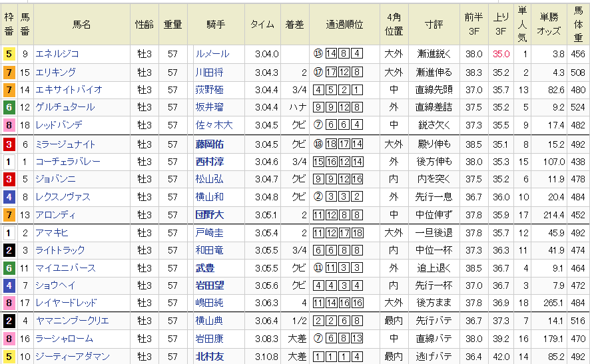The width and height of the screenshot is (590, 364).
Task: Open jockey link 北村友
Action: coord(210,356)
